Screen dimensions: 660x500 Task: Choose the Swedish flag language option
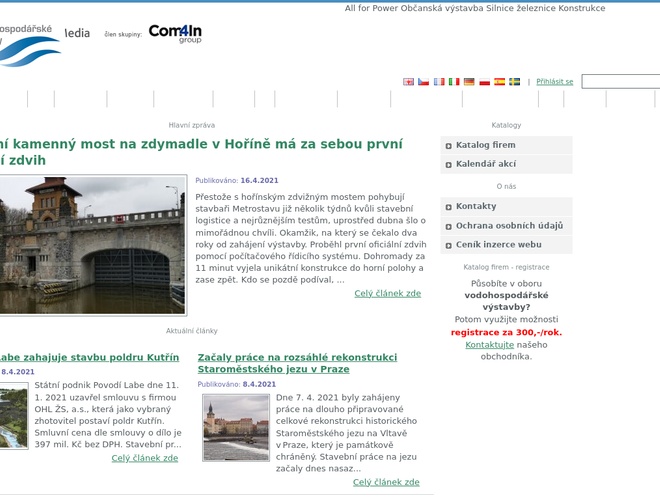[514, 82]
